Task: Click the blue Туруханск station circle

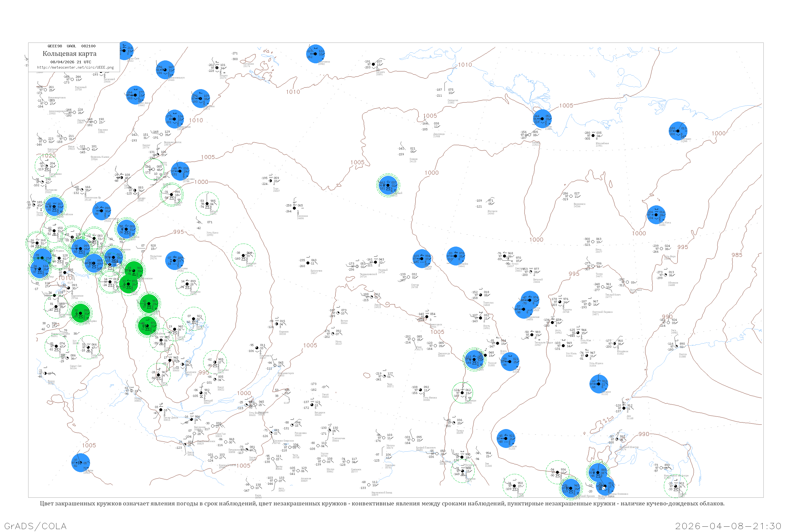Action: pyautogui.click(x=201, y=99)
